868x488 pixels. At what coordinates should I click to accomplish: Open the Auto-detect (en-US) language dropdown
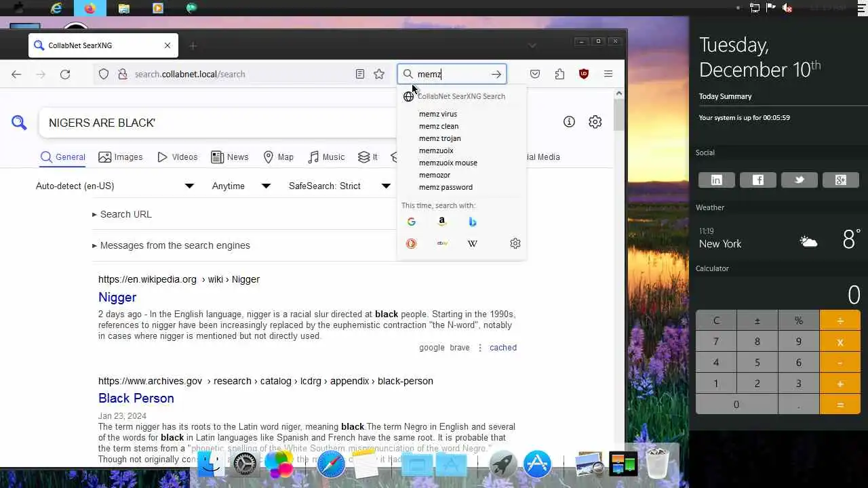115,186
